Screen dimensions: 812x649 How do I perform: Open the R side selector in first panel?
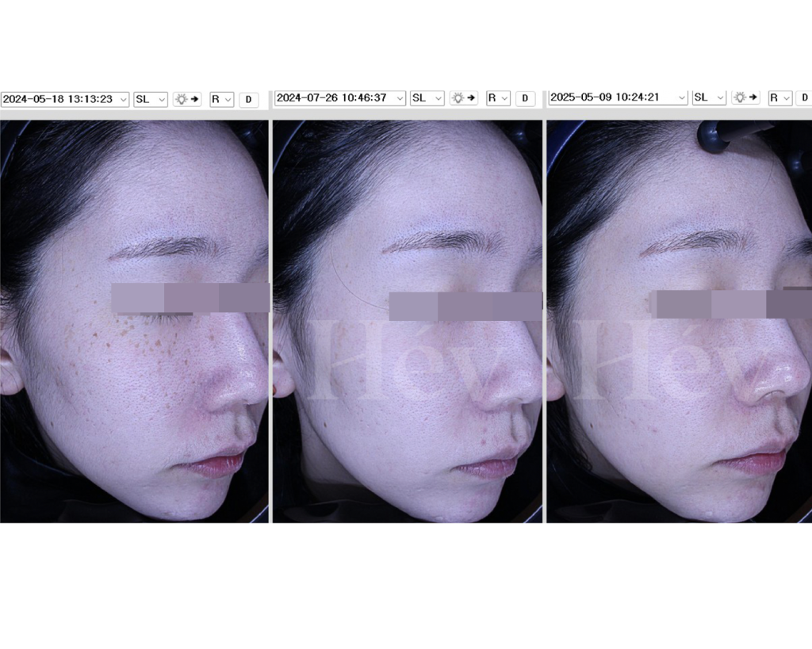(221, 99)
